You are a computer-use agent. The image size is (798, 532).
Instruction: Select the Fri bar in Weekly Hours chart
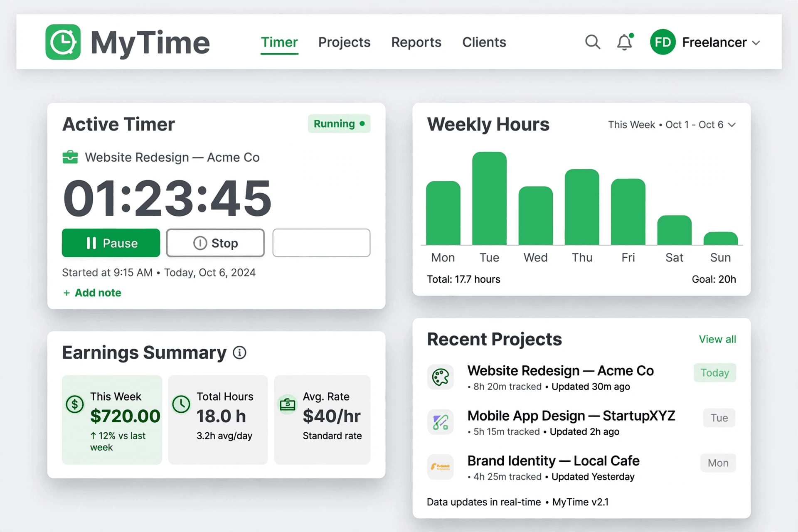pyautogui.click(x=628, y=212)
